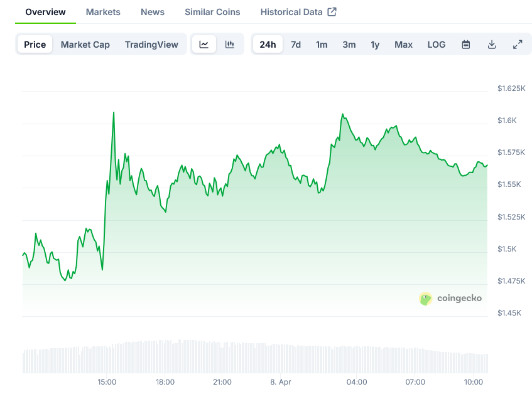Set time range to 1m
The width and height of the screenshot is (532, 394).
(x=322, y=45)
